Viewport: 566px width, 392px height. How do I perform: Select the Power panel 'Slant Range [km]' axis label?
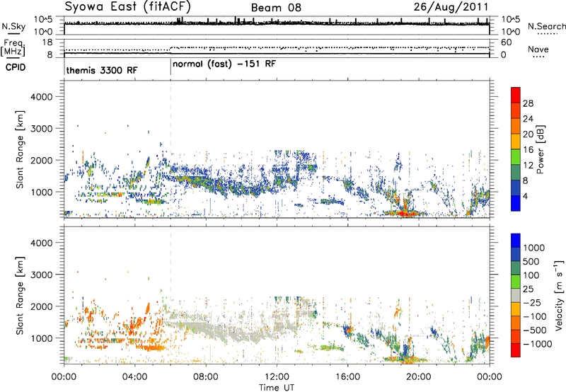point(20,149)
